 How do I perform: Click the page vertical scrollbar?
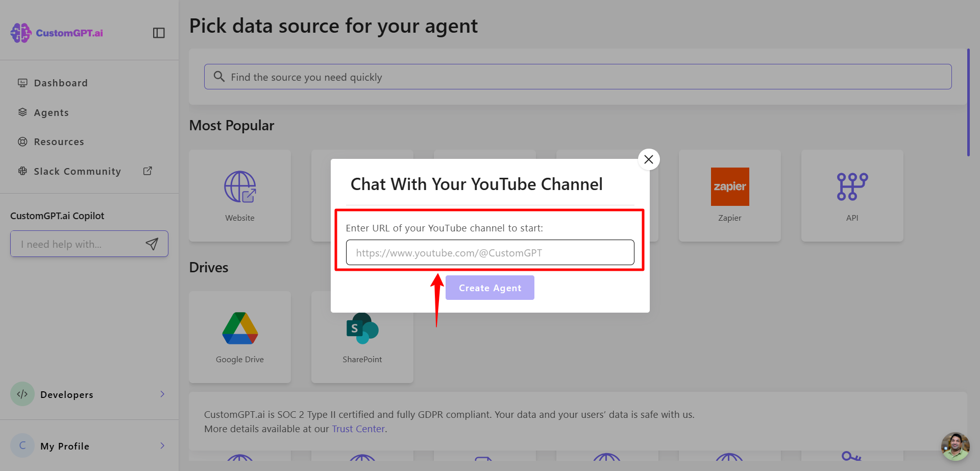[968, 102]
